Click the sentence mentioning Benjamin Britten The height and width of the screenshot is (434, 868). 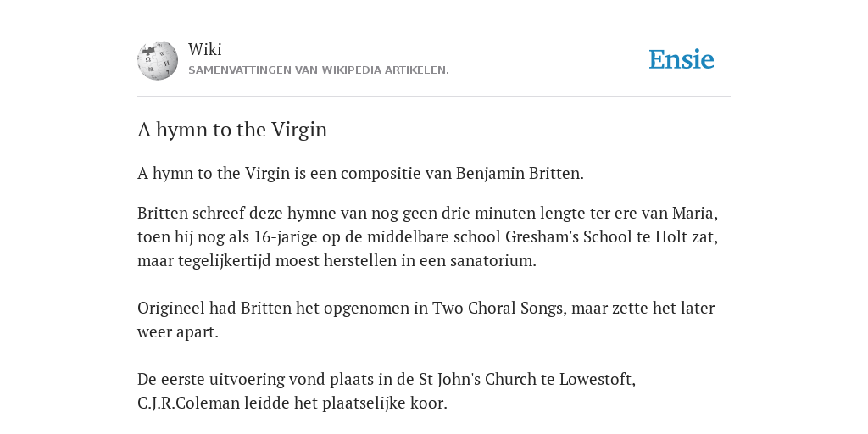coord(360,174)
